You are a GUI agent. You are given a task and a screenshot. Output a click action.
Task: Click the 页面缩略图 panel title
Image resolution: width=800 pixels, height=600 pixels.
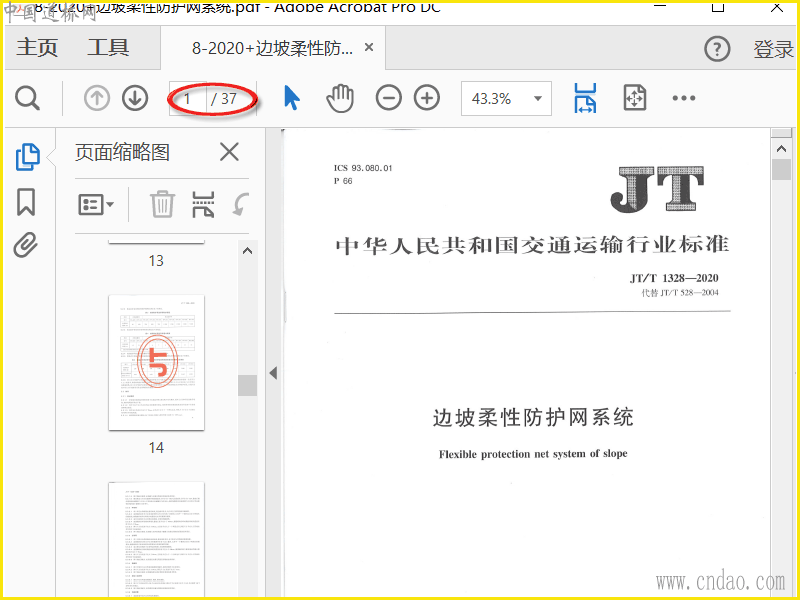coord(122,152)
